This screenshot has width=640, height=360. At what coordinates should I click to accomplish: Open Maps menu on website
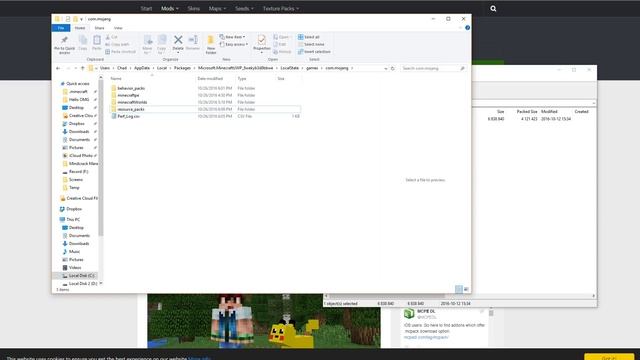pyautogui.click(x=217, y=9)
